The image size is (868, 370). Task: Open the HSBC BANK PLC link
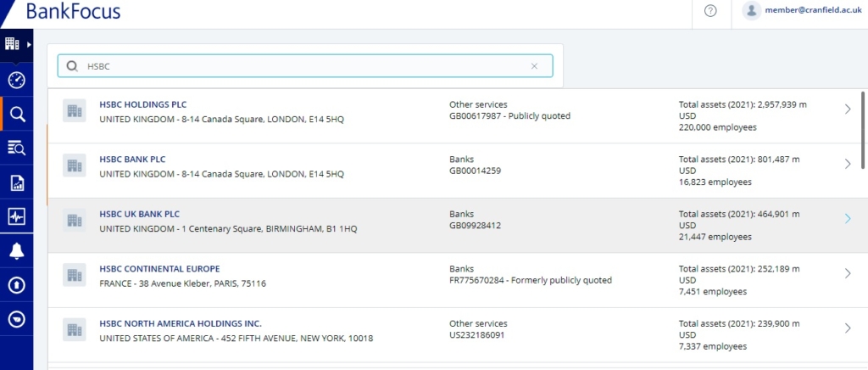click(x=132, y=160)
